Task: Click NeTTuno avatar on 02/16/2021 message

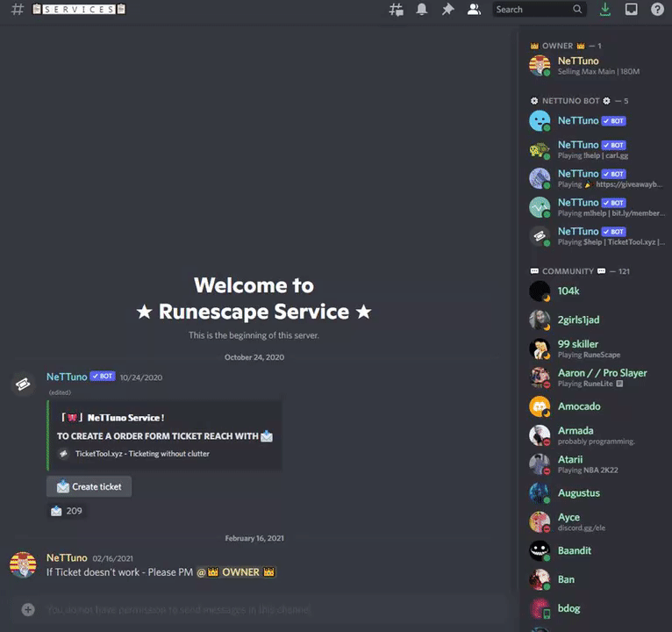Action: click(x=23, y=564)
